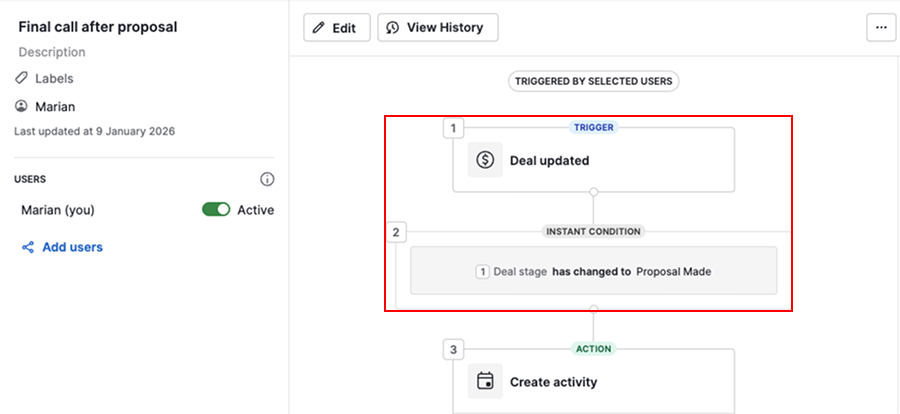This screenshot has width=900, height=414.
Task: Toggle Marian's Active switch off
Action: point(216,210)
